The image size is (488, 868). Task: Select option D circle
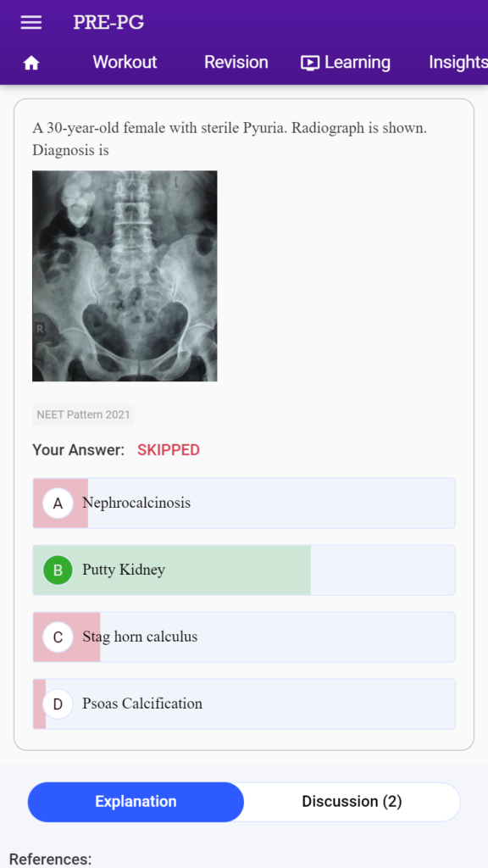[58, 704]
